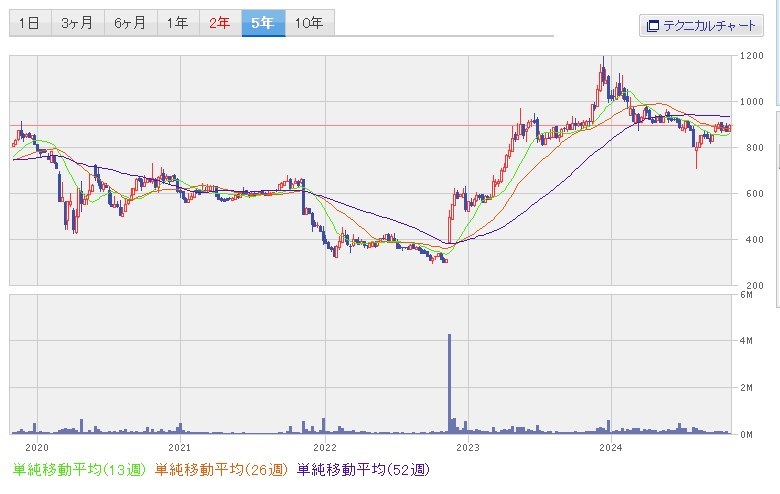Click the green 単純移動平均(13週) legend label

76,468
